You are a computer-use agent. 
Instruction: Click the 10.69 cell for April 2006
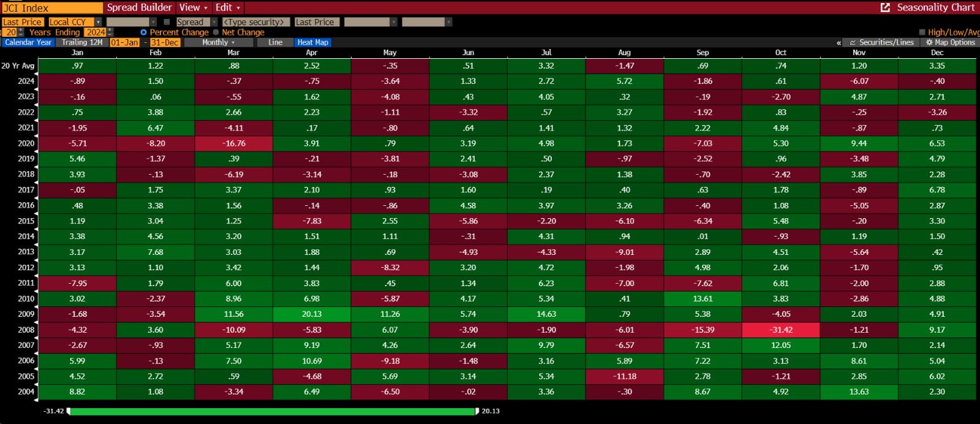coord(312,361)
